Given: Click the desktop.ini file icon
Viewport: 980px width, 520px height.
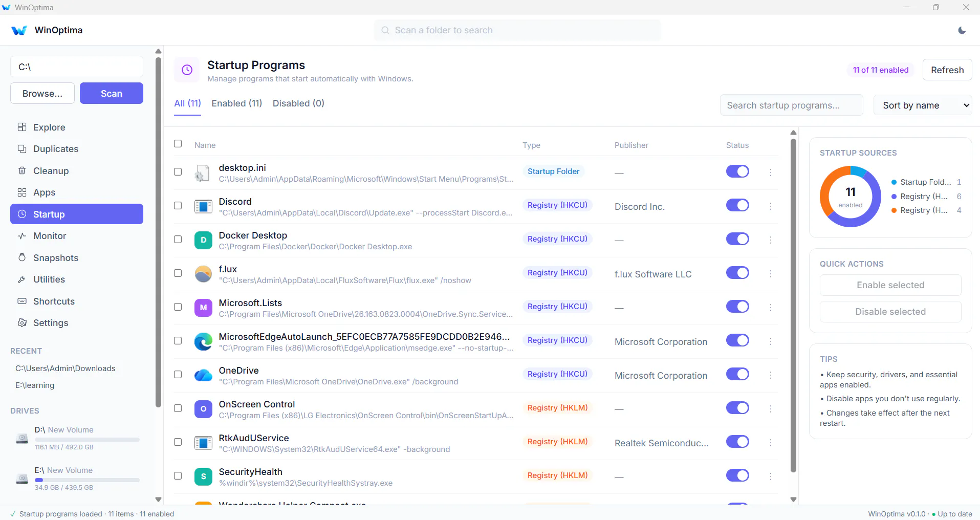Looking at the screenshot, I should tap(203, 173).
